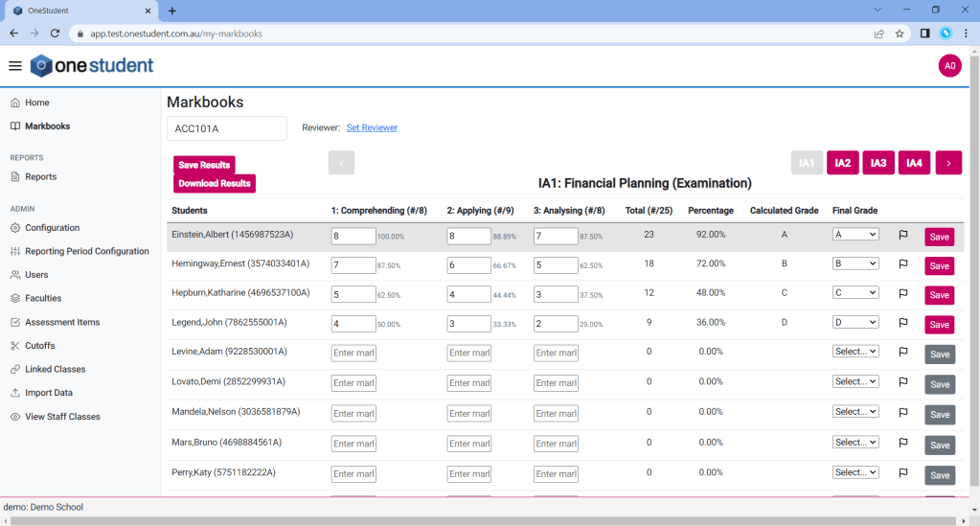980x526 pixels.
Task: Flag Hemingway, Ernest's result
Action: coord(902,264)
